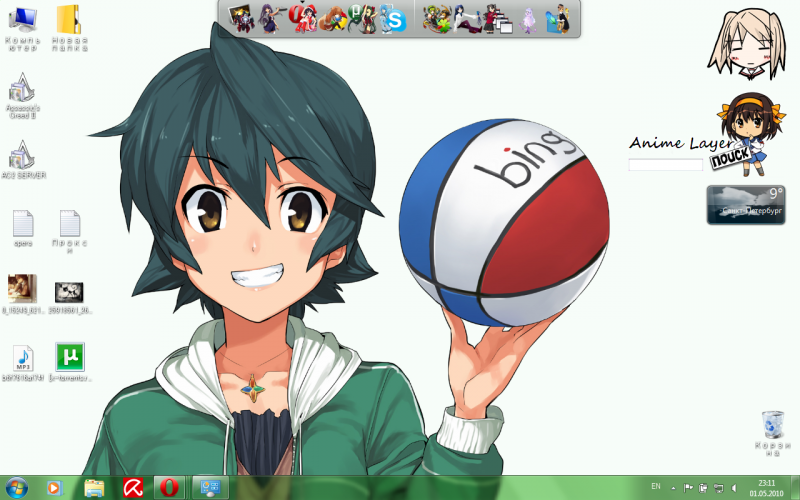Click the first dock icon with robot picture
This screenshot has height=500, width=800.
point(241,19)
